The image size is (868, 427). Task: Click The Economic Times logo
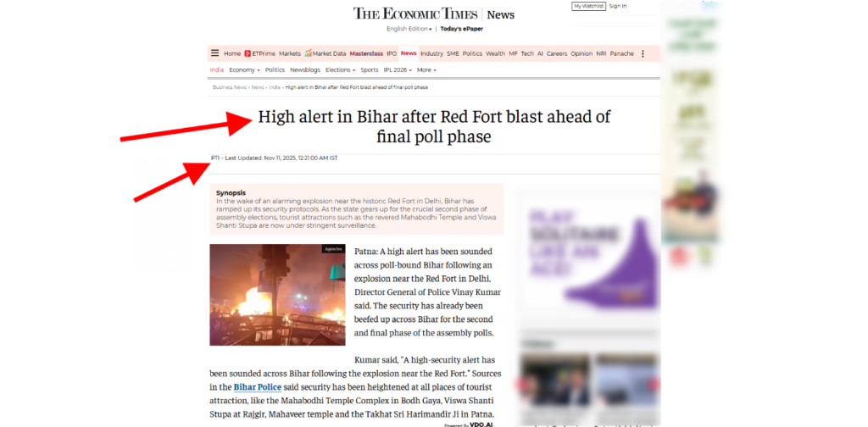415,14
